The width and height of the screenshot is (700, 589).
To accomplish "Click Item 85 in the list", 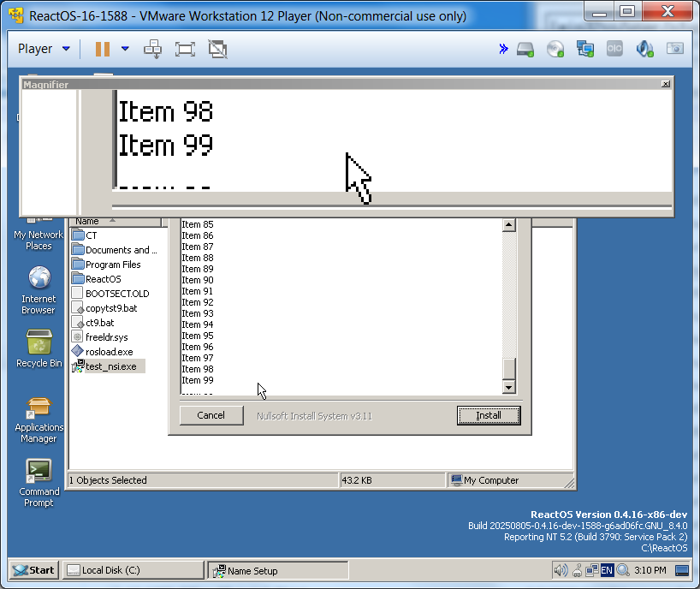I will click(x=198, y=224).
